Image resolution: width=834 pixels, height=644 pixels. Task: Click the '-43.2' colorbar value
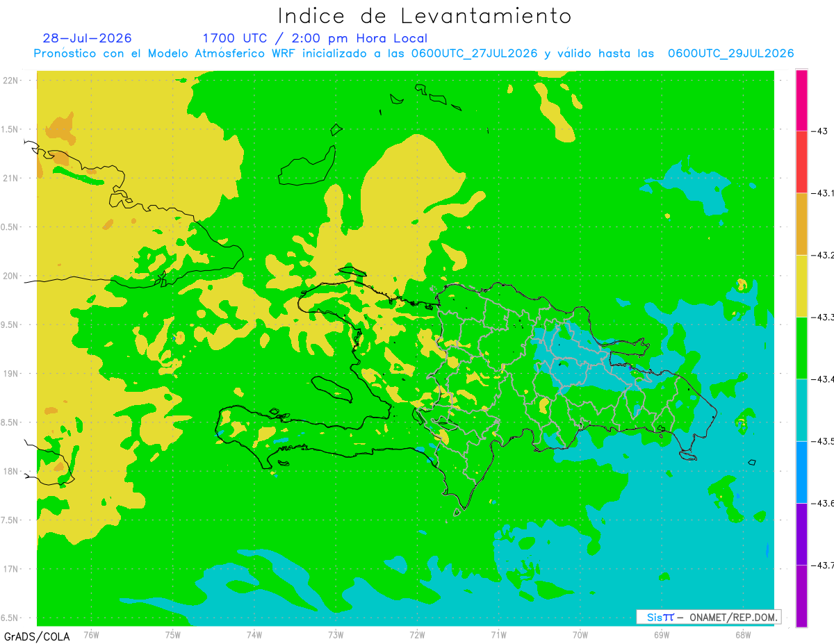click(823, 255)
